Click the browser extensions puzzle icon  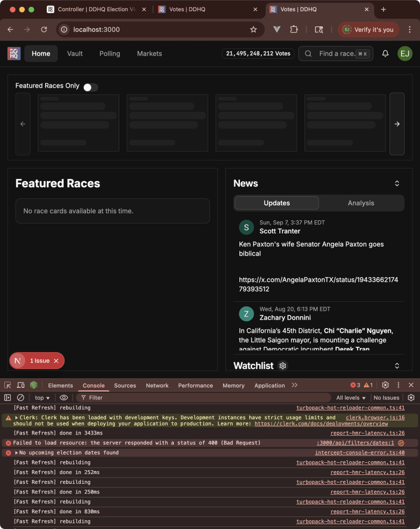tap(294, 29)
